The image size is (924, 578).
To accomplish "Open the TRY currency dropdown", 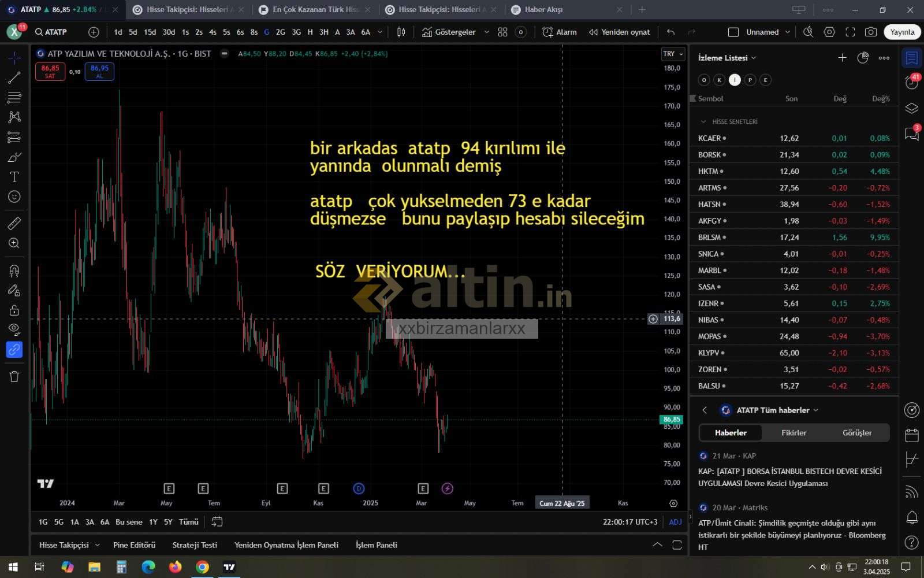I will (673, 54).
